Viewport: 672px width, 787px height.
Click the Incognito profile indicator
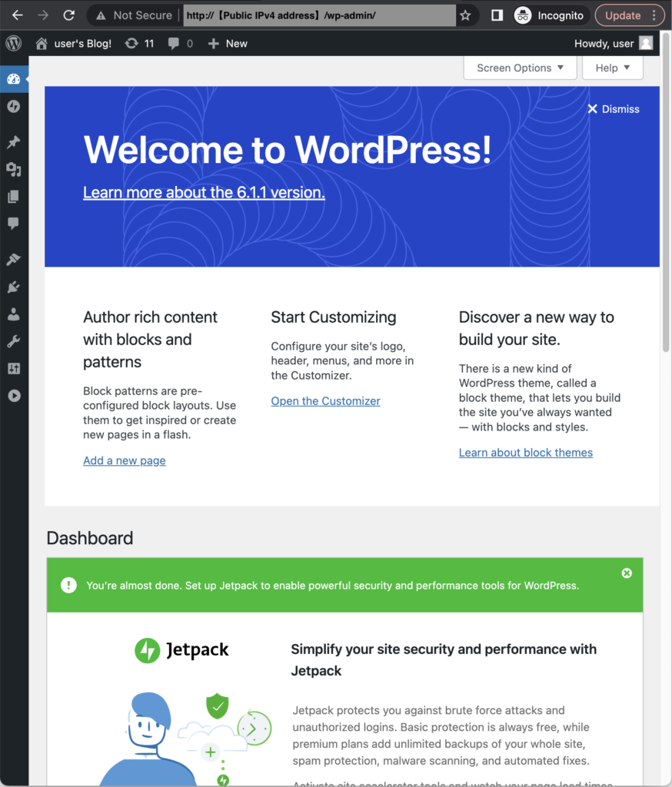click(x=550, y=15)
